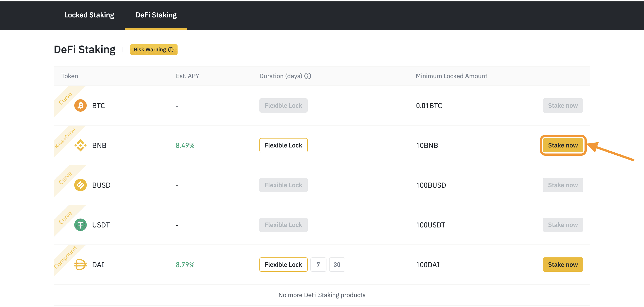The image size is (644, 307).
Task: Click the USDT token icon
Action: point(80,225)
